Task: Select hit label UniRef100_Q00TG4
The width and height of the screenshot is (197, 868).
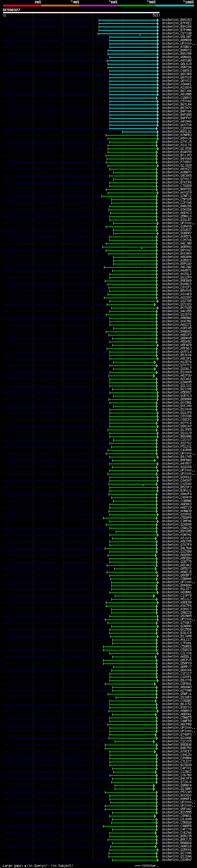Action: (x=177, y=125)
